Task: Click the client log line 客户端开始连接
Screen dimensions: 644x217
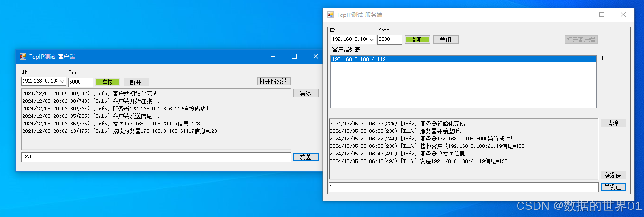Action: 91,101
